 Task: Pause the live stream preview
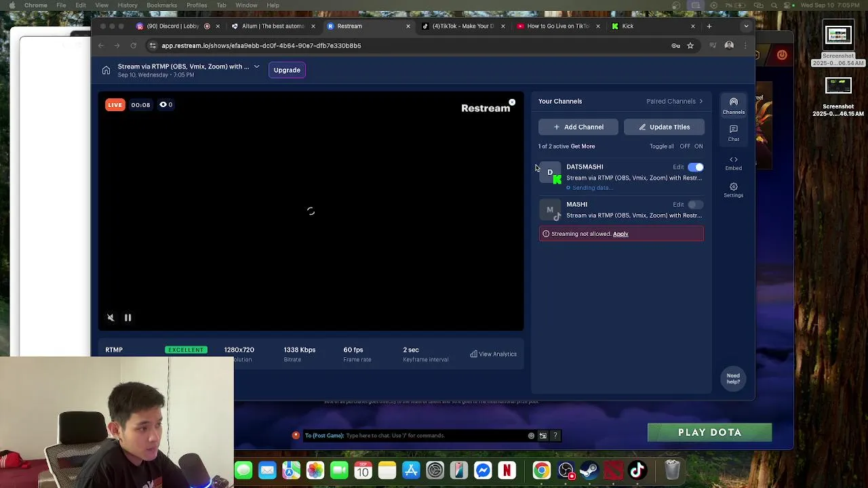tap(127, 317)
